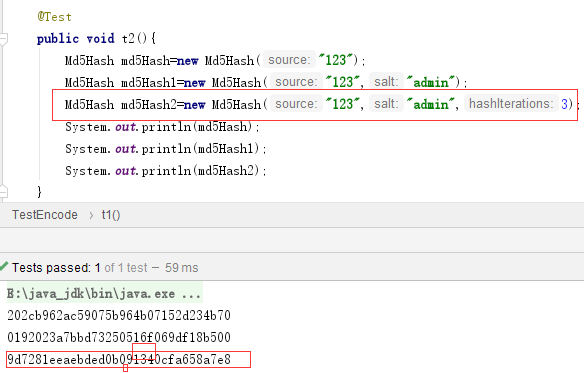Click the md5Hash declaration with only source
The width and height of the screenshot is (584, 373).
[215, 60]
